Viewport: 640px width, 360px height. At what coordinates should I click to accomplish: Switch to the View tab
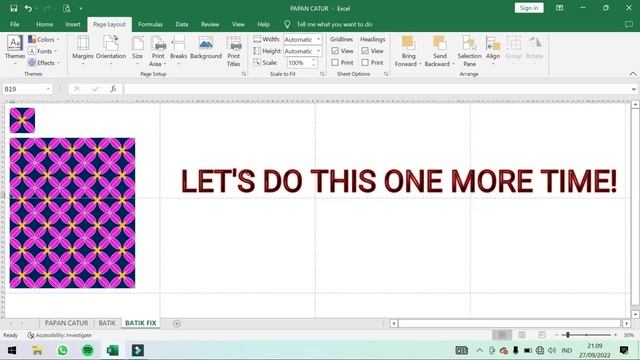coord(238,24)
